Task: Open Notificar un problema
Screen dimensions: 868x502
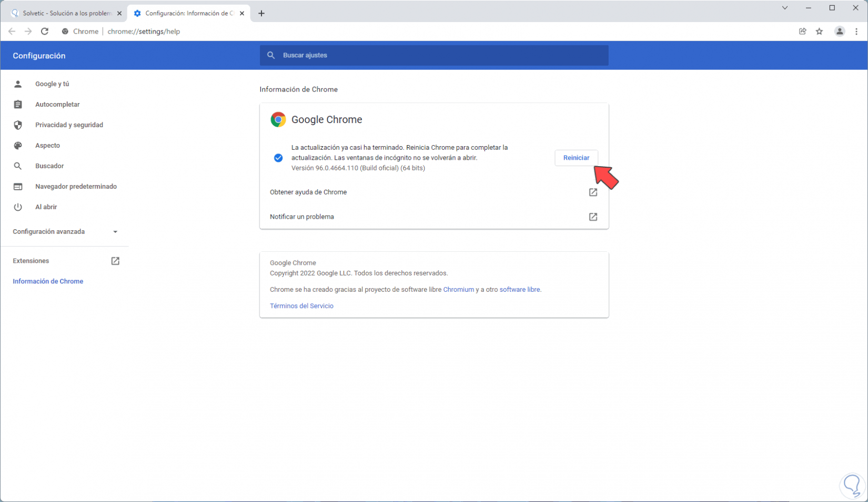Action: (x=434, y=217)
